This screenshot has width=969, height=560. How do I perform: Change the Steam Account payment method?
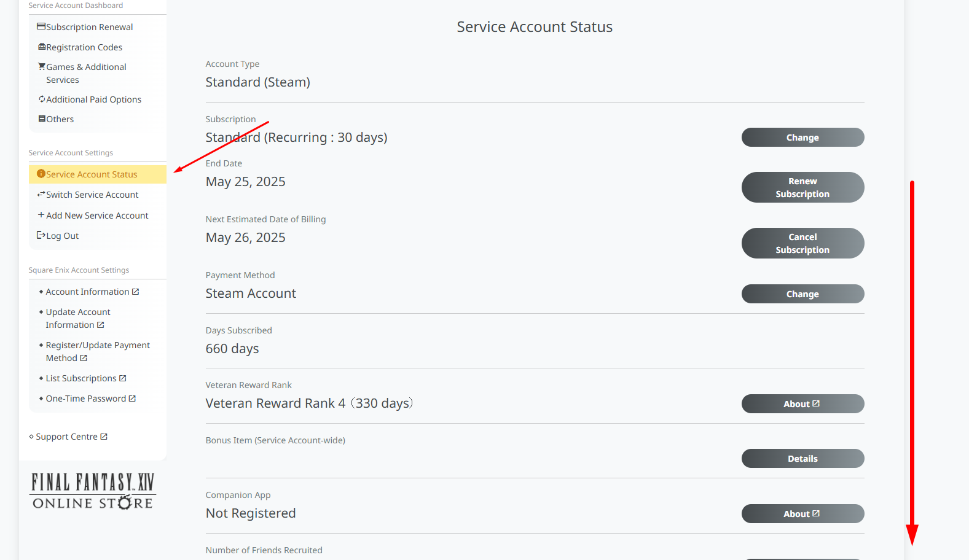(x=802, y=294)
